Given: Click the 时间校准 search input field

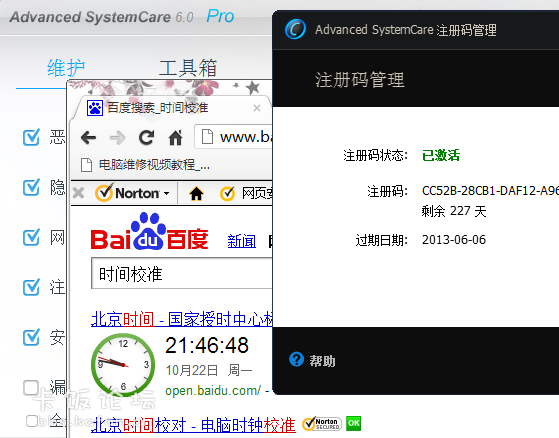Looking at the screenshot, I should pyautogui.click(x=182, y=274).
